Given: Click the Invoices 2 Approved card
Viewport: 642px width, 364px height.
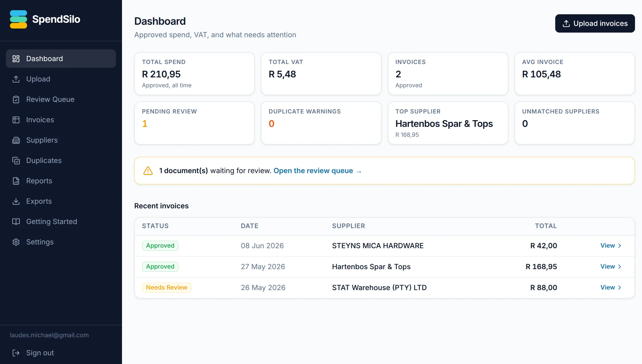Looking at the screenshot, I should 448,74.
